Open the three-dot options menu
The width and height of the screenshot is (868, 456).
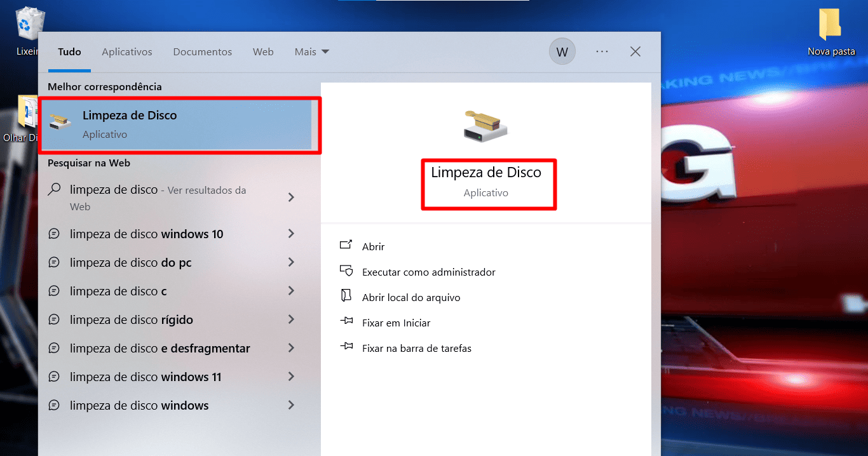[x=602, y=52]
